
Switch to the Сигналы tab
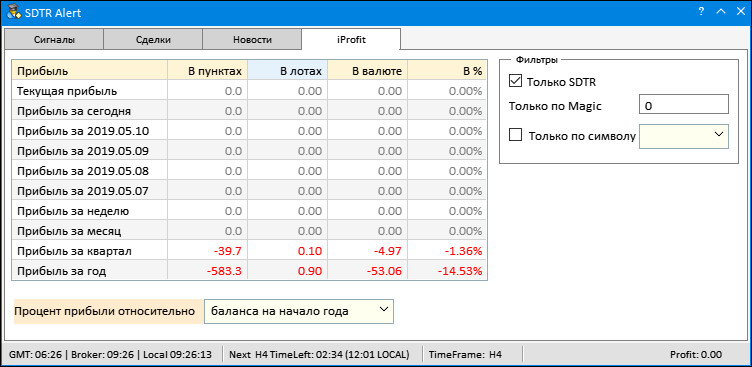pyautogui.click(x=54, y=40)
